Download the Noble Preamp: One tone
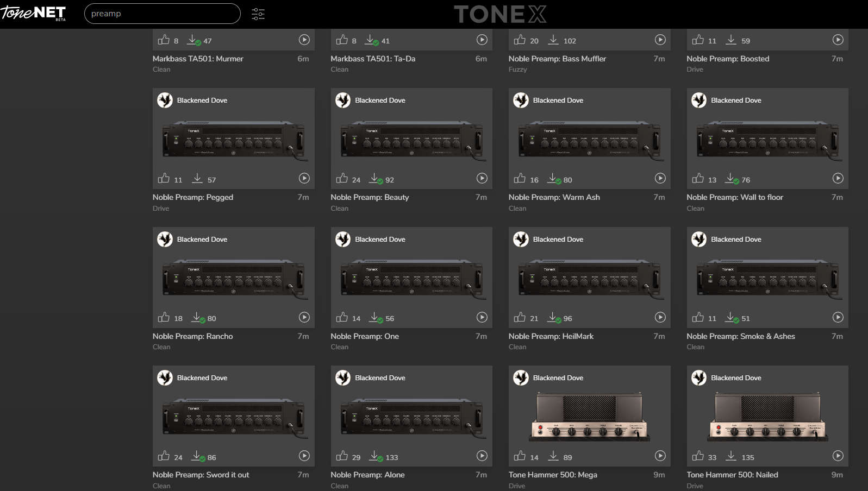Image resolution: width=868 pixels, height=491 pixels. (x=376, y=318)
